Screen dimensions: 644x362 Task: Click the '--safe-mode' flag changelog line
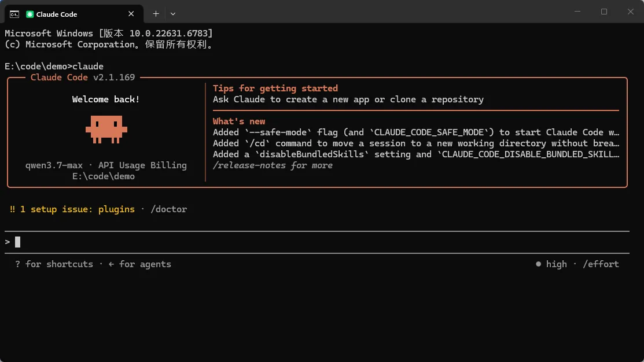pos(415,132)
